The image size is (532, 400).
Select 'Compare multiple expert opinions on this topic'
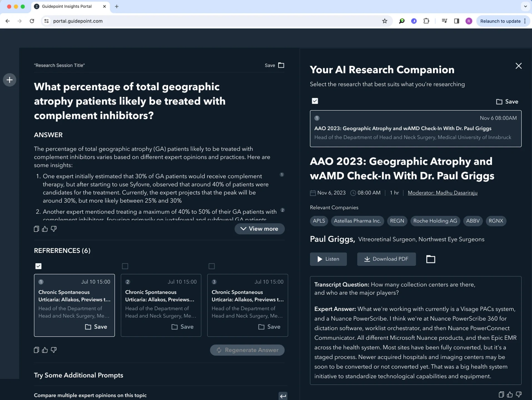90,395
